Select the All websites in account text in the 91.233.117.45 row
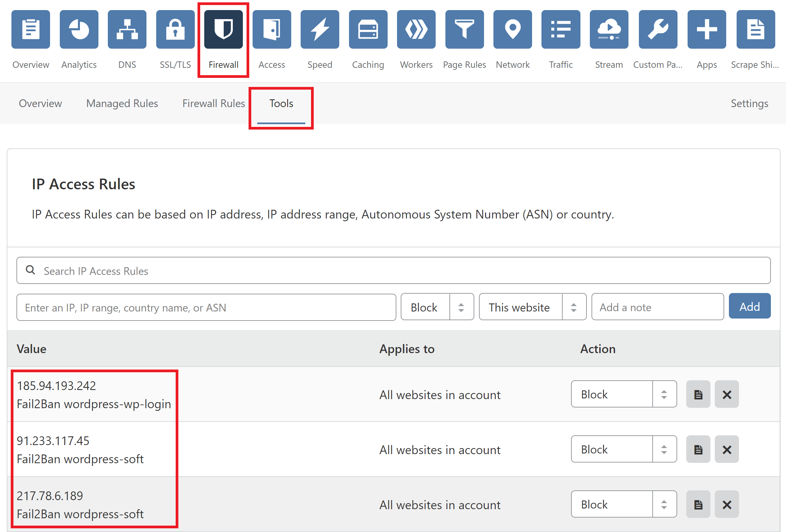This screenshot has width=786, height=532. (x=440, y=450)
